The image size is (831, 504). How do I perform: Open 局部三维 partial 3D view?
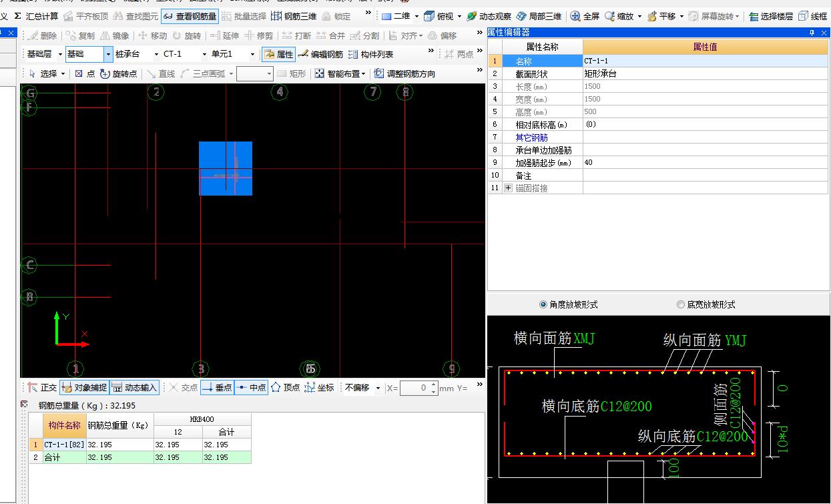tap(539, 16)
